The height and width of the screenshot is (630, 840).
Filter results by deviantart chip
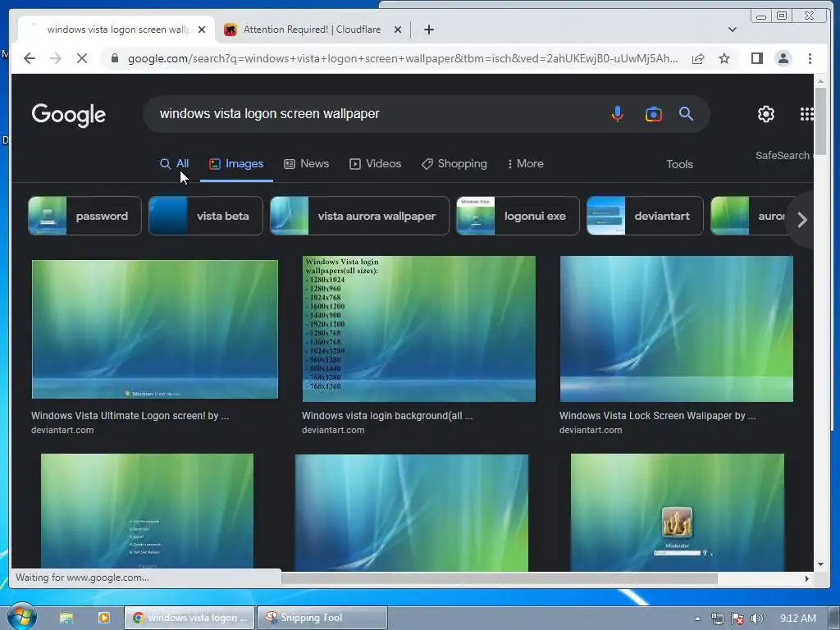(645, 216)
